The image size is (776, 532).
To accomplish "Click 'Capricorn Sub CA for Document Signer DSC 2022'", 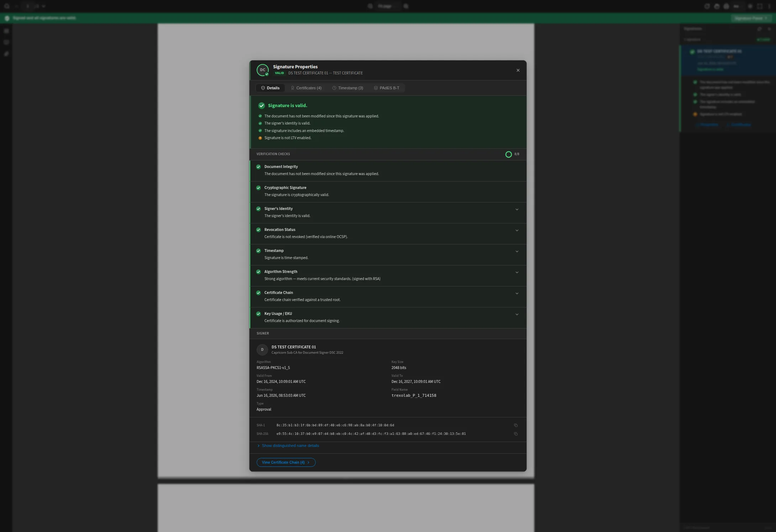I will (307, 353).
